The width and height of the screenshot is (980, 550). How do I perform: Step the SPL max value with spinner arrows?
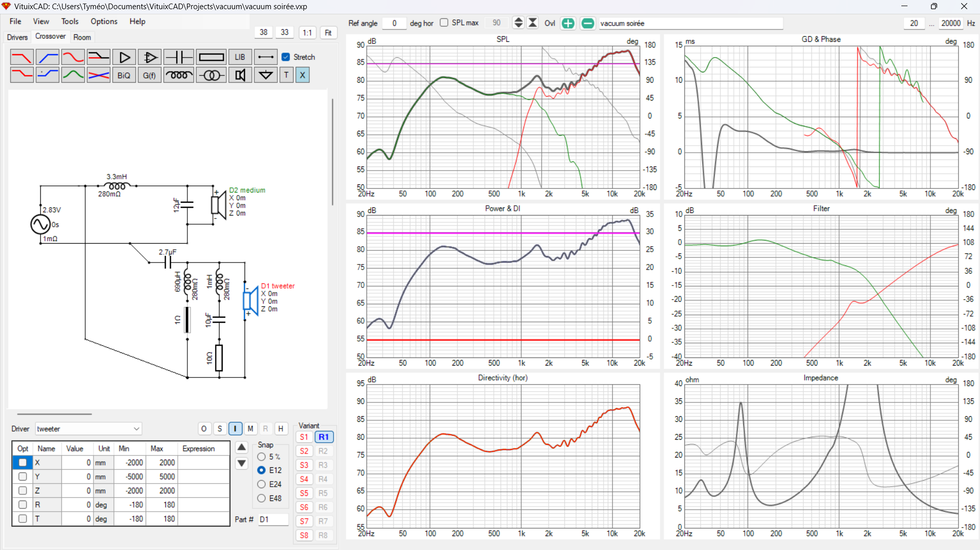[x=518, y=23]
